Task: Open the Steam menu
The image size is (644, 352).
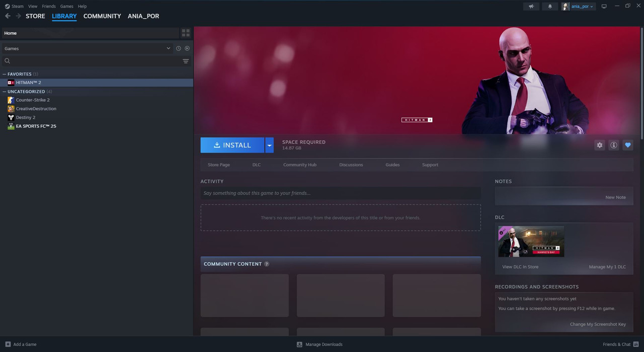Action: pos(18,6)
